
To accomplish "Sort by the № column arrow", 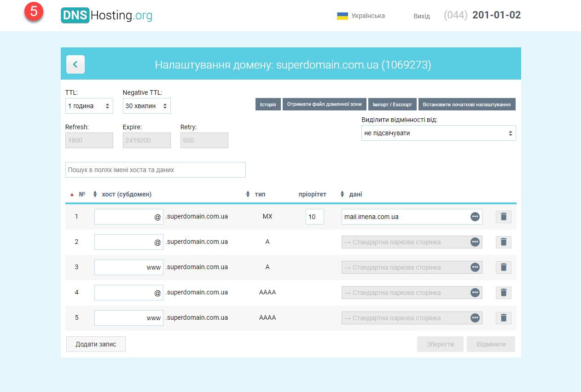I will coord(72,195).
